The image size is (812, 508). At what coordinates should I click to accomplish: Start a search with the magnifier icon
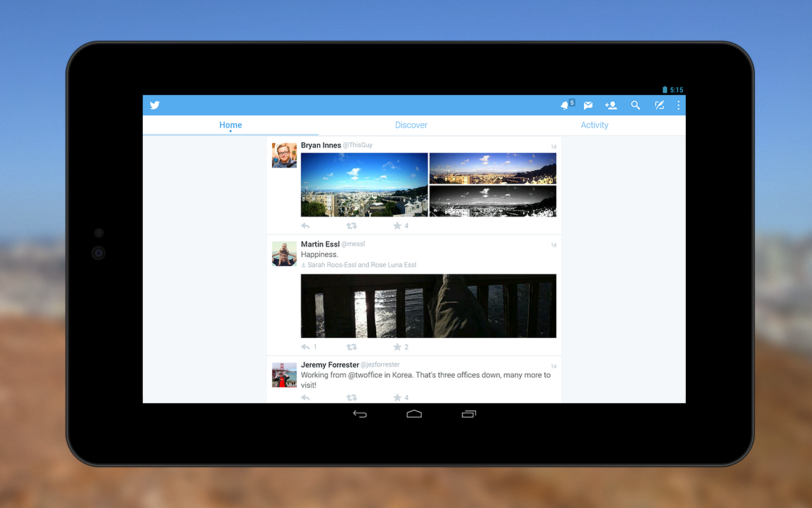(x=635, y=105)
